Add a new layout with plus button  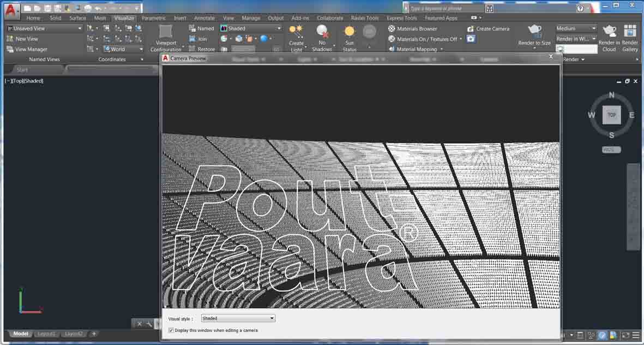point(94,334)
